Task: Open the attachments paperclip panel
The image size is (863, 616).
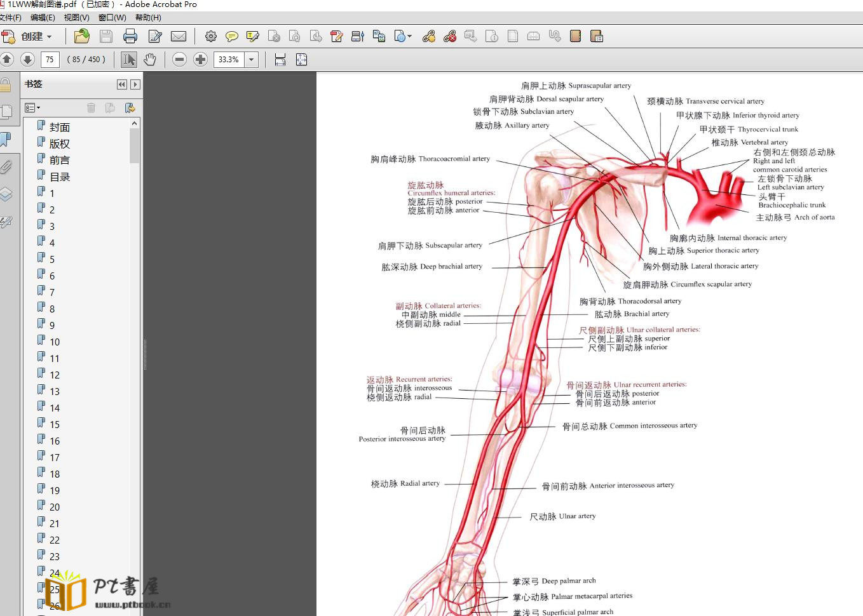Action: [x=6, y=167]
